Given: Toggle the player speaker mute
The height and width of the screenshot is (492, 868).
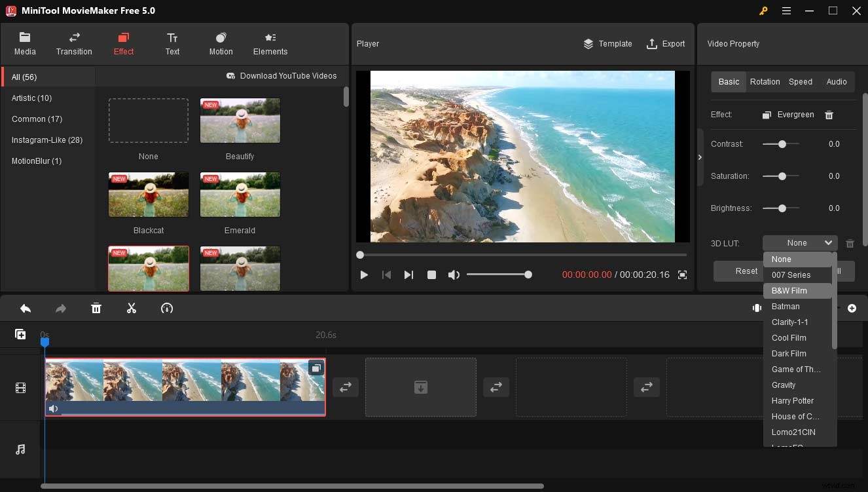Looking at the screenshot, I should pos(454,274).
